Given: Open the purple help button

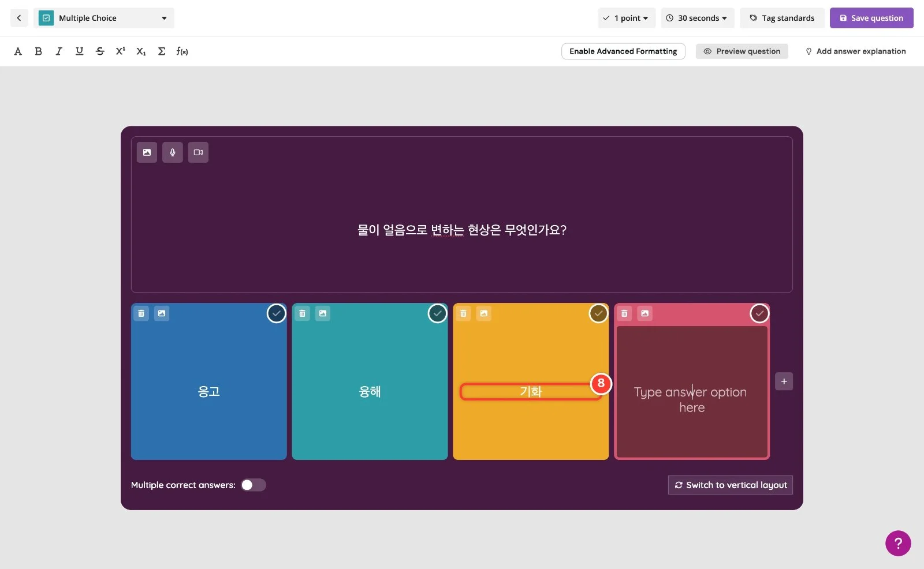Looking at the screenshot, I should [898, 543].
